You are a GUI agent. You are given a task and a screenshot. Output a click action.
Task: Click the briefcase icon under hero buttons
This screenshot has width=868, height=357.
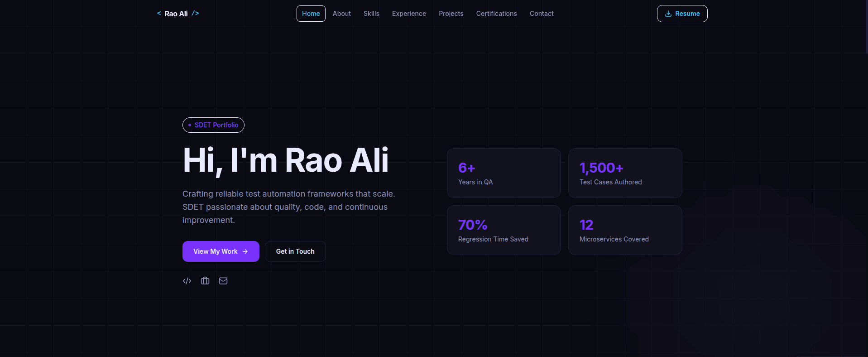click(205, 281)
